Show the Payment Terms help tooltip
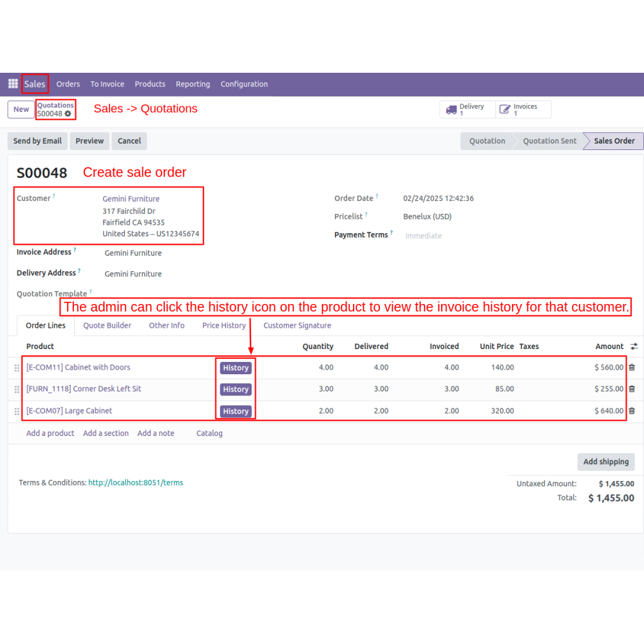 pos(392,232)
